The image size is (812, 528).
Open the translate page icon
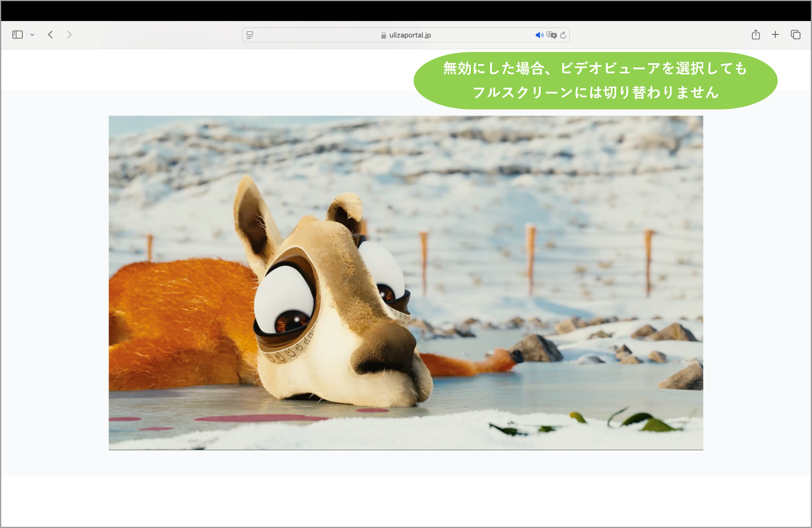(x=551, y=35)
